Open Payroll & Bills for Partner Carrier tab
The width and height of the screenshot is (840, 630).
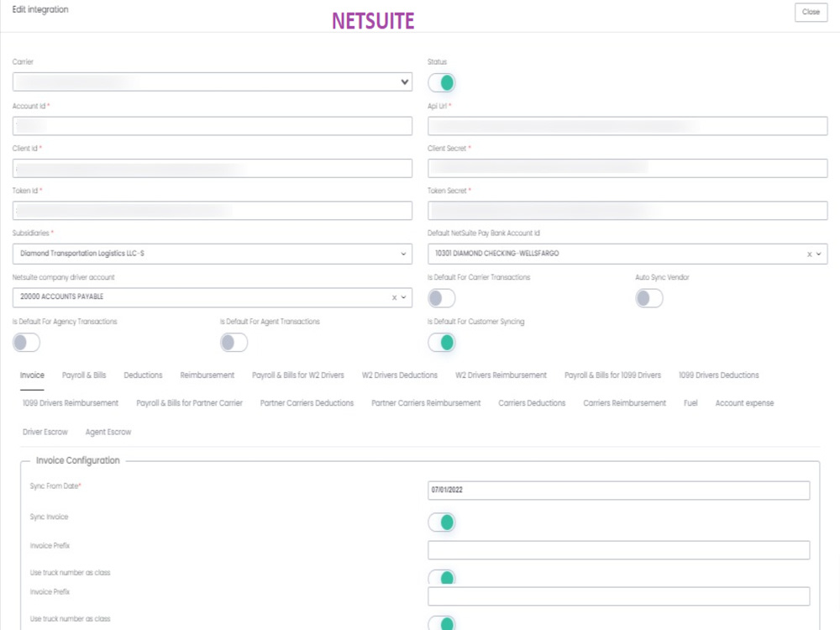[189, 403]
